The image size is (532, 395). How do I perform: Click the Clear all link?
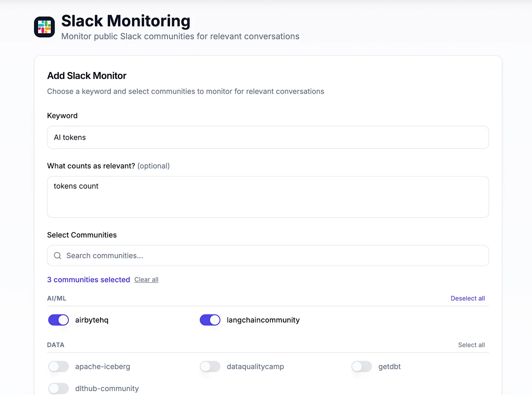146,280
